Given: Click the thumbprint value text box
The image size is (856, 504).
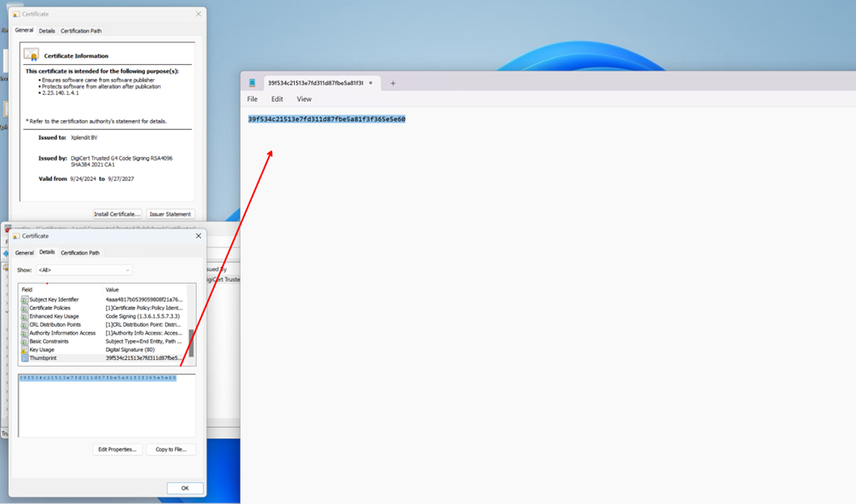Looking at the screenshot, I should tap(106, 405).
